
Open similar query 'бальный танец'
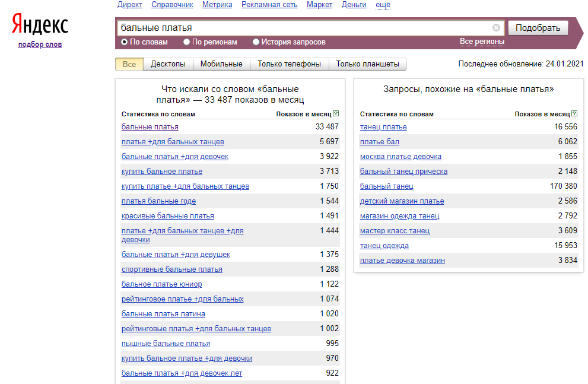(x=387, y=186)
